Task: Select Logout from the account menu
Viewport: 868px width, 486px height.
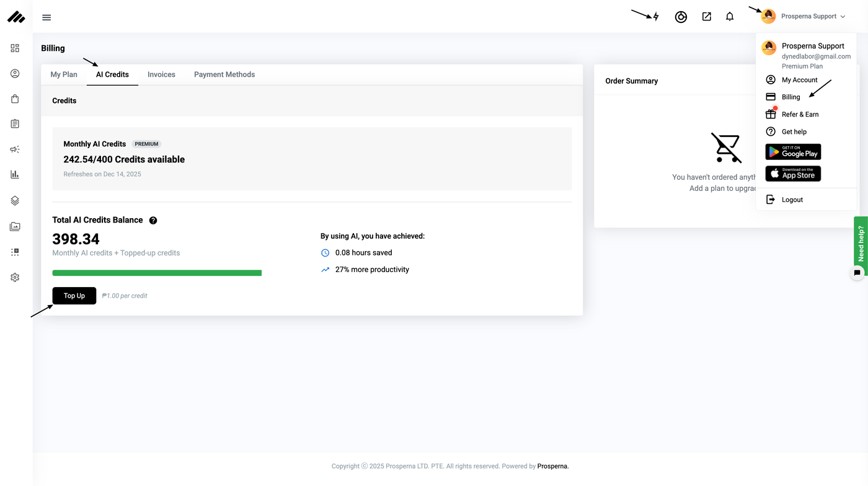Action: point(792,200)
